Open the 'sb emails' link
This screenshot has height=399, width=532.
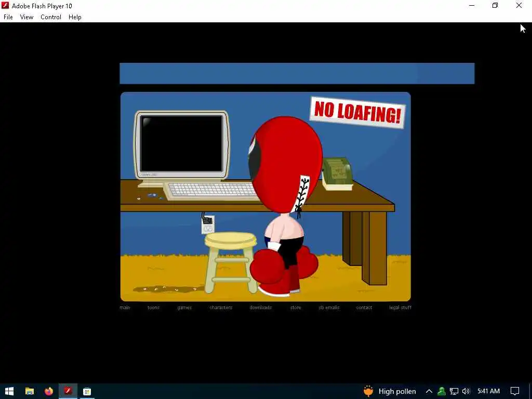(329, 308)
